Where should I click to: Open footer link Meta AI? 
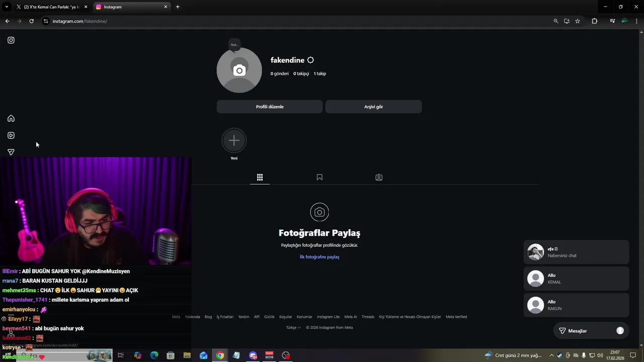(351, 317)
